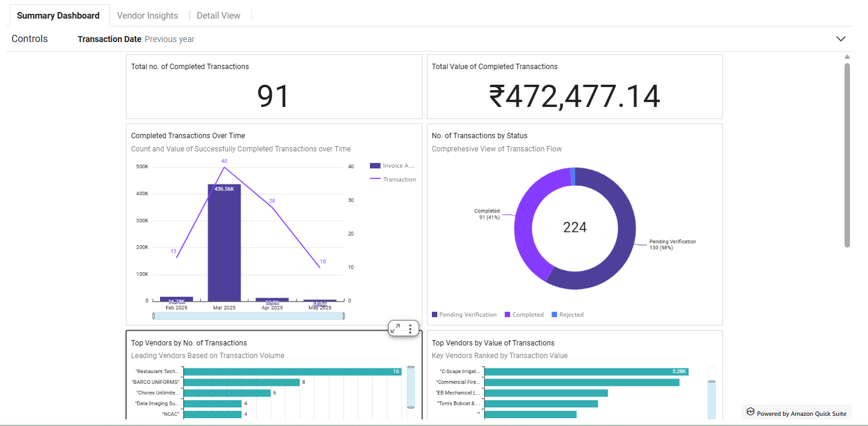Open the Detail View tab
Screen dimensions: 868x426
coord(218,16)
